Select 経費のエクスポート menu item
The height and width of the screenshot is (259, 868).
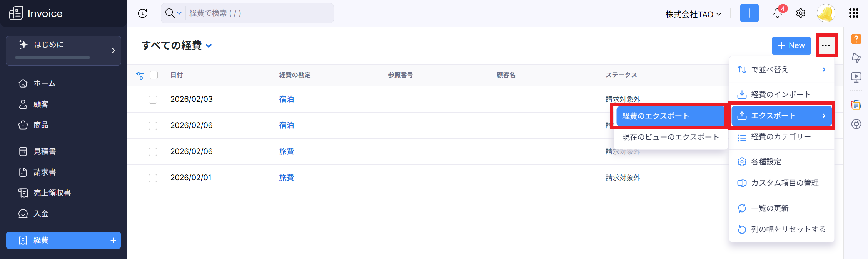(x=670, y=116)
